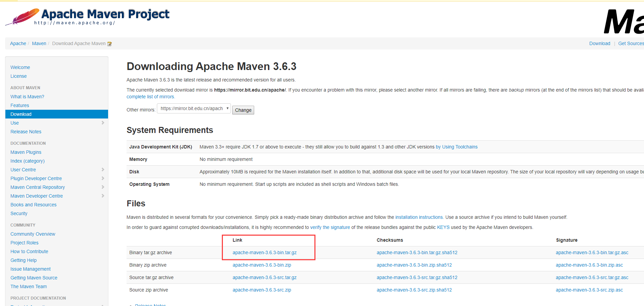Click the Apache Maven feather logo

[22, 17]
